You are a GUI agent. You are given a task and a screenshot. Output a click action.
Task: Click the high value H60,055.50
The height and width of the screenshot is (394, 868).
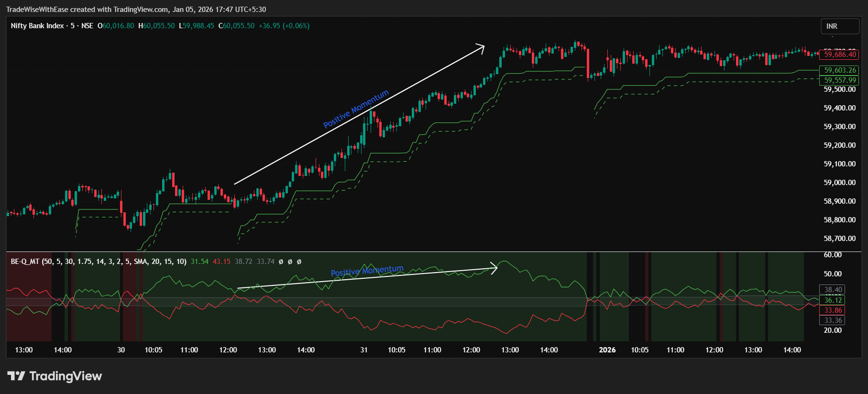pos(157,26)
